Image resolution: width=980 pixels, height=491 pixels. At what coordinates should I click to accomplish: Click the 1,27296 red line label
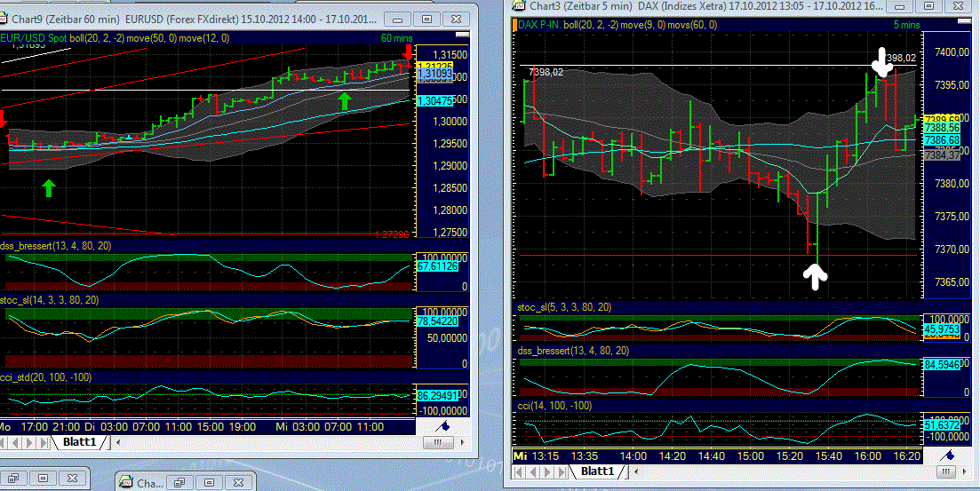392,235
